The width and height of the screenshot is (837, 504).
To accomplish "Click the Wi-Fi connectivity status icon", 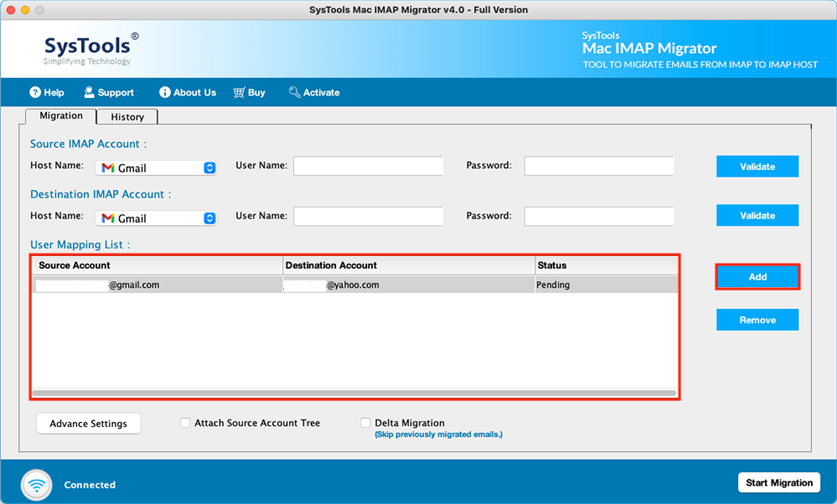I will [35, 484].
